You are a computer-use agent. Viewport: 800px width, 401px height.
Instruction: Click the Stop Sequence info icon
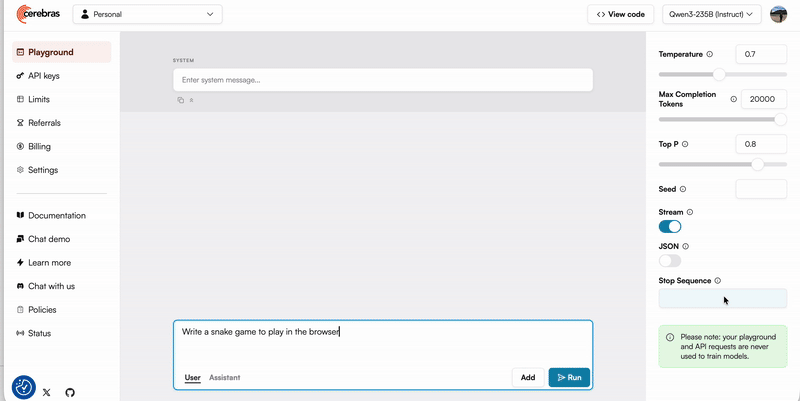click(718, 281)
